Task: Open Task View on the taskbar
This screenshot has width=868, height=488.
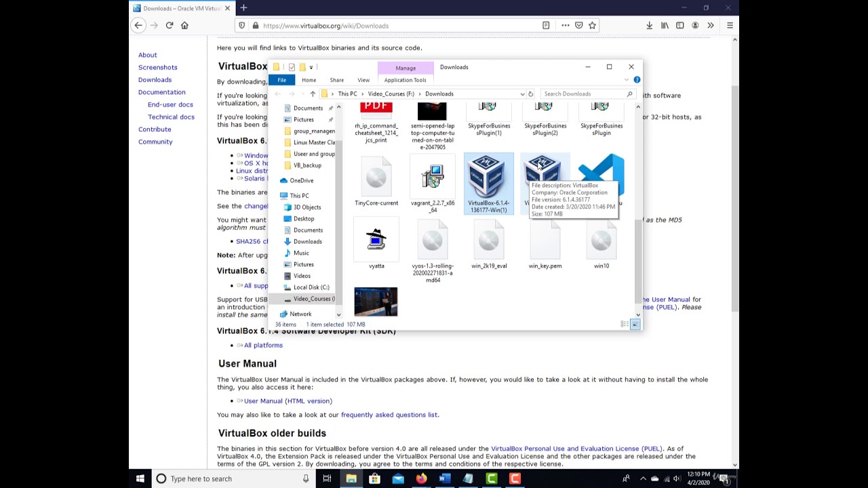Action: pos(327,479)
